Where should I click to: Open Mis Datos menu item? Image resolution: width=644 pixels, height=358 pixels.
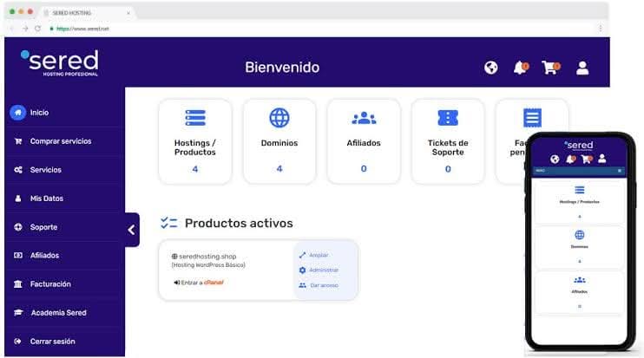click(x=47, y=199)
